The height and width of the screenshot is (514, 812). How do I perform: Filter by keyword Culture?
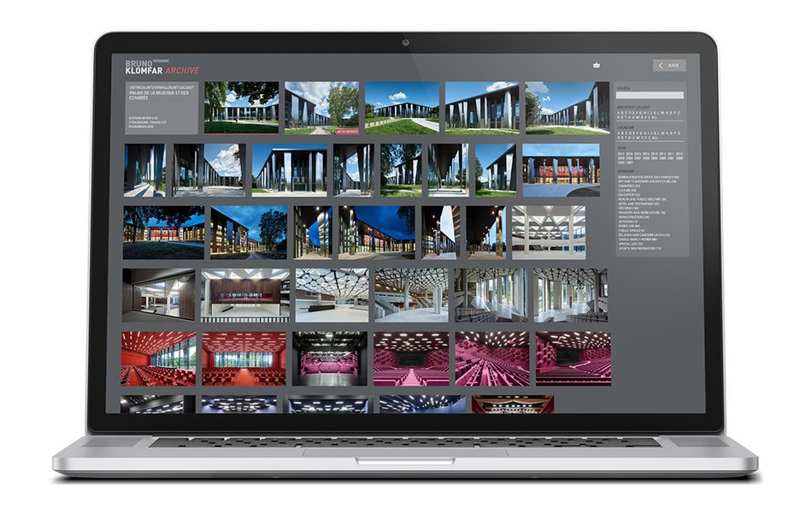(627, 191)
